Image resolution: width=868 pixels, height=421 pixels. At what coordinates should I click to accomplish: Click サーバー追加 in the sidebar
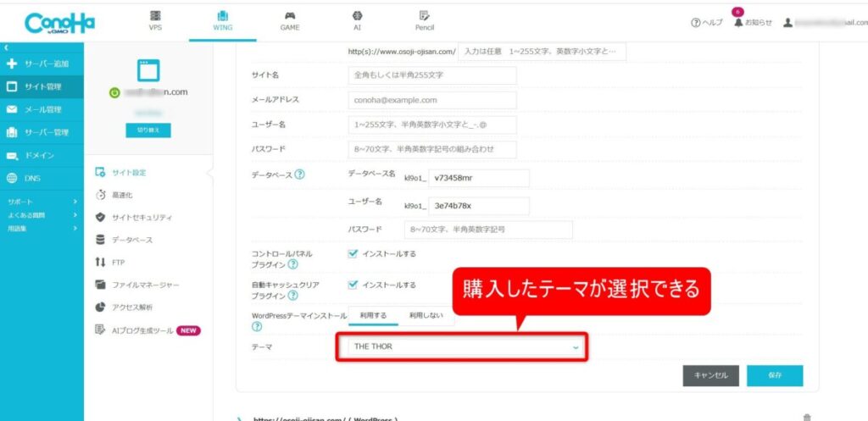(42, 64)
